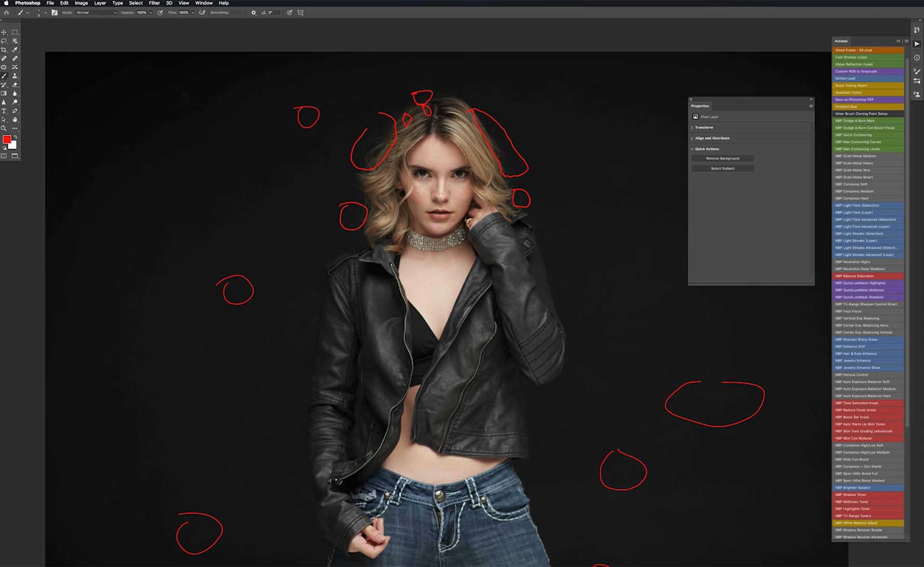Screen dimensions: 924x567
Task: Open the Layer menu
Action: click(x=100, y=3)
